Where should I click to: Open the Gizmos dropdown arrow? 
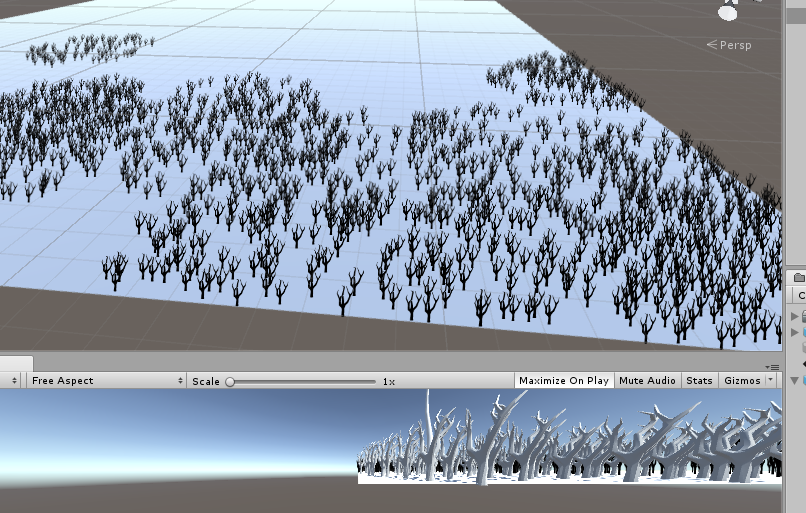(x=771, y=380)
